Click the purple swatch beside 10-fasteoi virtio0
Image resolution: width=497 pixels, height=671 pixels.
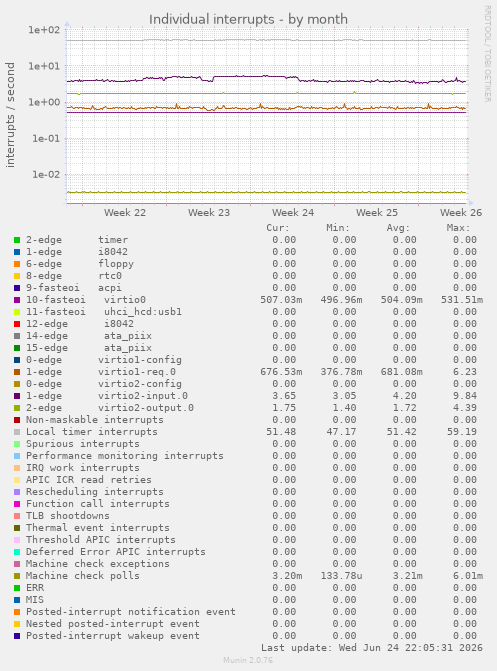(17, 300)
